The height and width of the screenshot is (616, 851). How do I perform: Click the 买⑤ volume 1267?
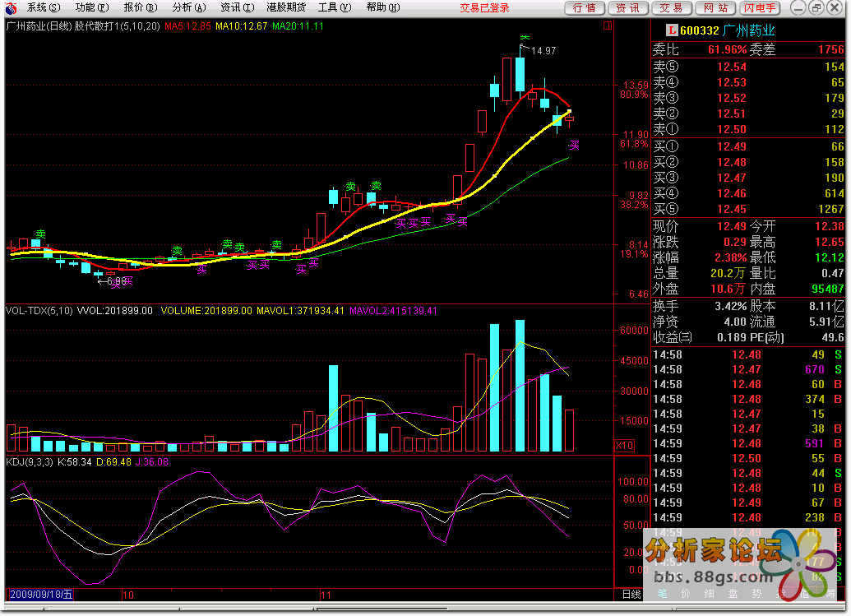tap(831, 209)
